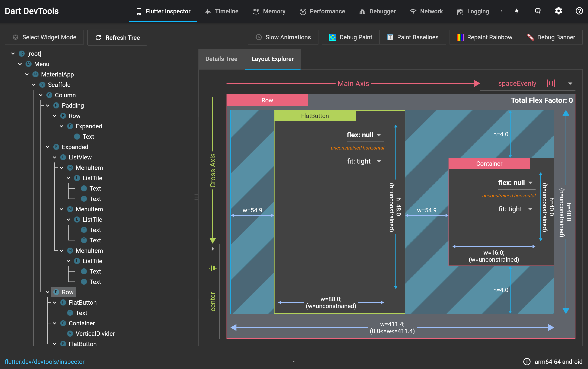Open the Timeline tab
This screenshot has height=369, width=588.
point(222,11)
